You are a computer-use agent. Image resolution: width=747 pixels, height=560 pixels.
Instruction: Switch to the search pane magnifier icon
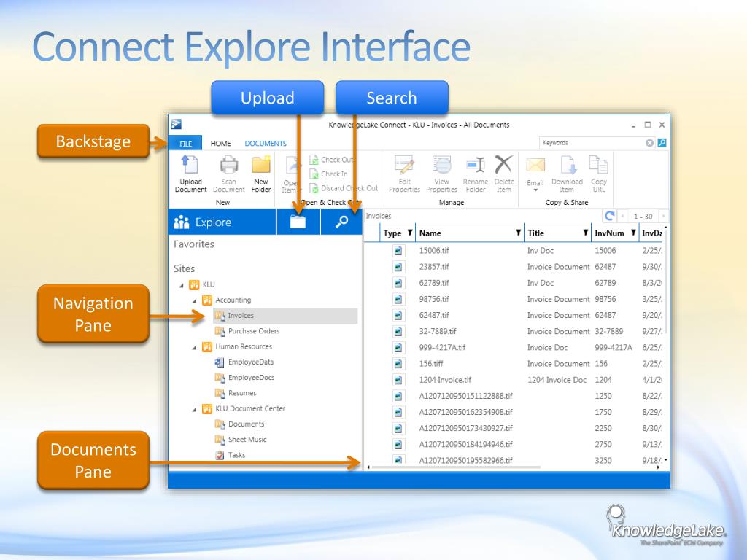tap(341, 222)
